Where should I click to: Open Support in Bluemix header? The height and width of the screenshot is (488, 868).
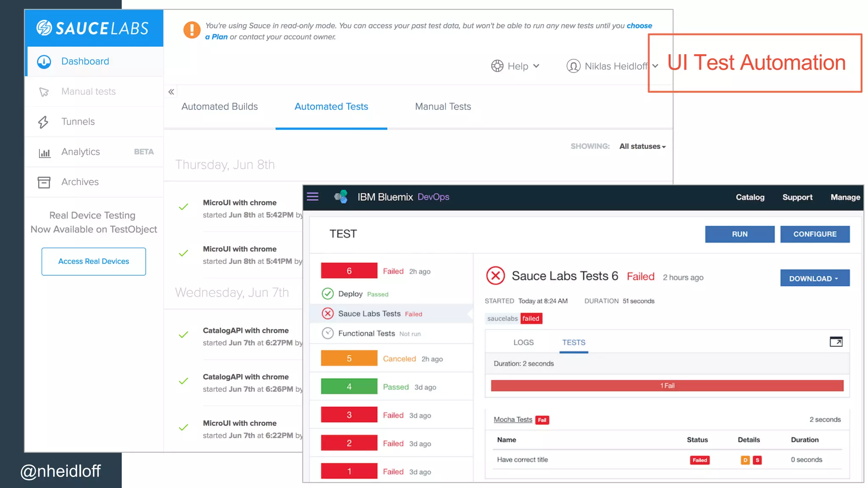[797, 197]
